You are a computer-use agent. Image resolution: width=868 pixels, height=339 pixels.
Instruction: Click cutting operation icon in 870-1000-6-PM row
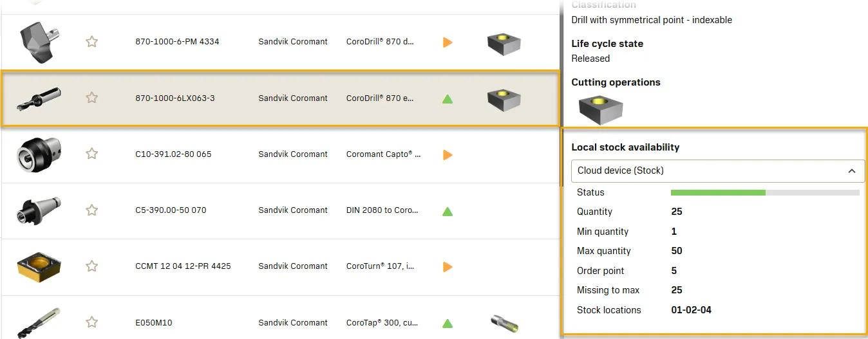point(504,44)
